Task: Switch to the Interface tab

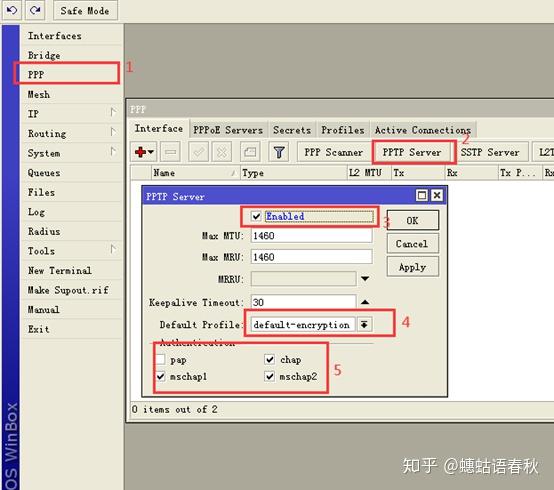Action: pos(159,129)
